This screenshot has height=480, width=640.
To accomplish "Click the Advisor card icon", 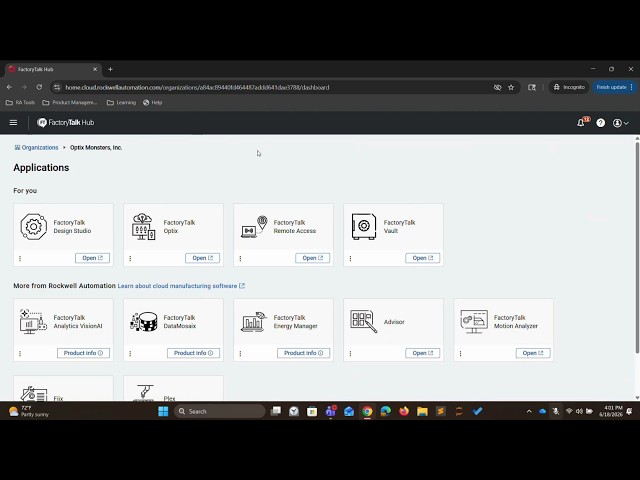I will (x=364, y=322).
